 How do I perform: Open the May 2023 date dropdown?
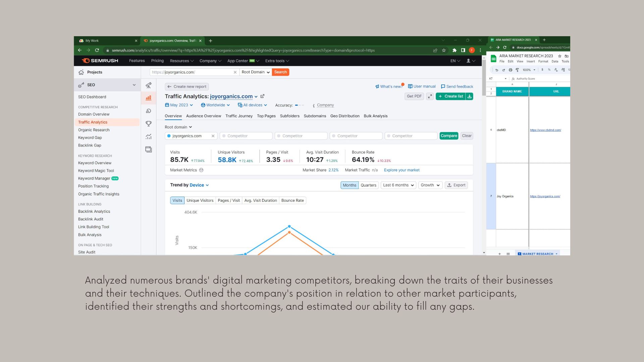coord(179,105)
